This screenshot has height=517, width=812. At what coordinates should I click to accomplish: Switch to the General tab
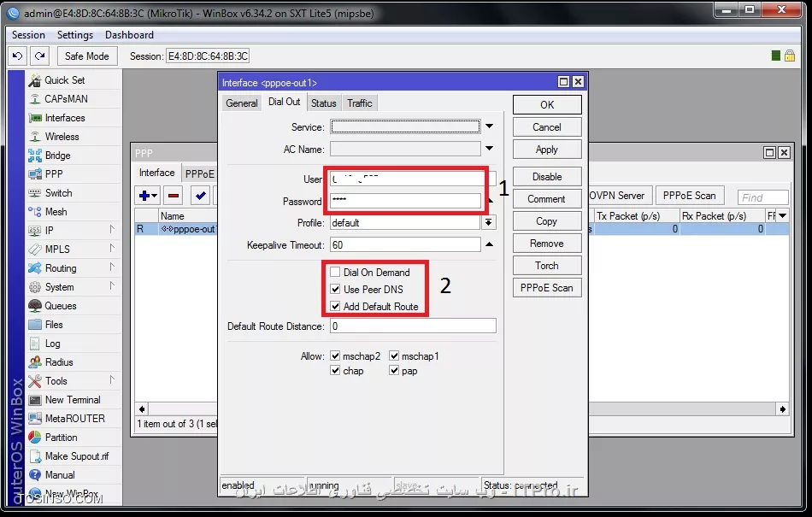point(242,103)
